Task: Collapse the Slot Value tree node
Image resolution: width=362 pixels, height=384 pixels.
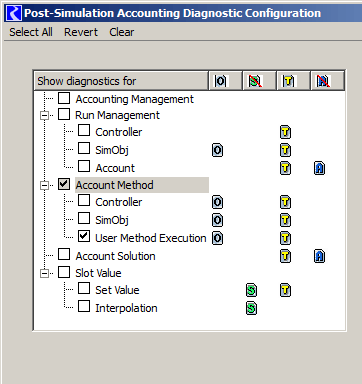Action: [x=44, y=274]
